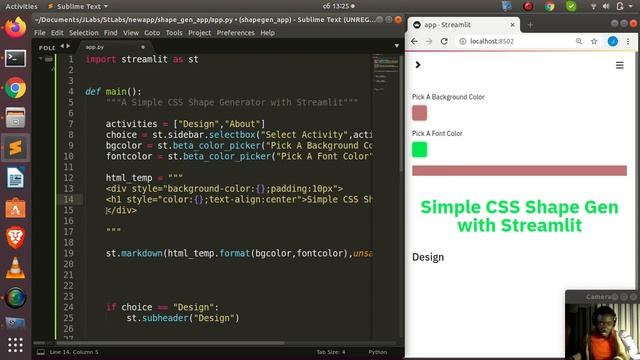This screenshot has width=640, height=360.
Task: Click the 'Pick A Font Color' label
Action: pos(437,133)
